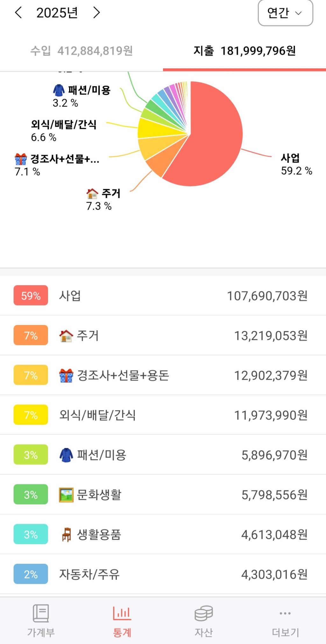The height and width of the screenshot is (644, 326).
Task: Open the 가계부 ledger icon
Action: pos(41,613)
